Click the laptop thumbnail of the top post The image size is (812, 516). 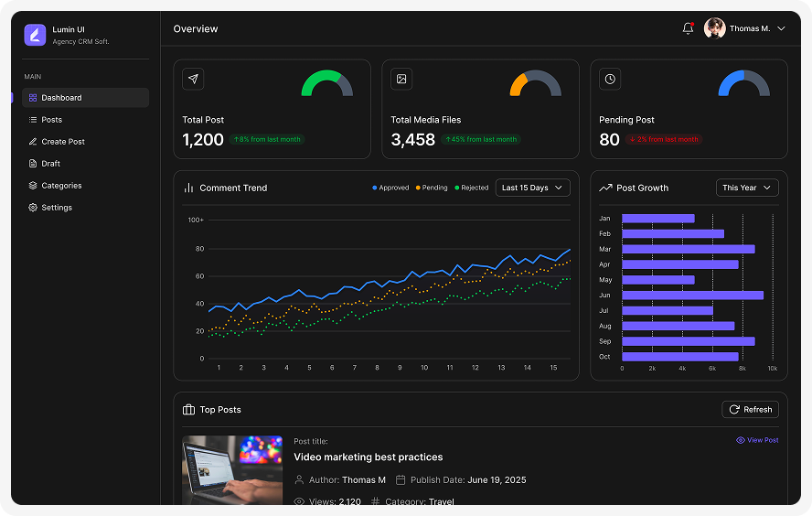pos(232,469)
